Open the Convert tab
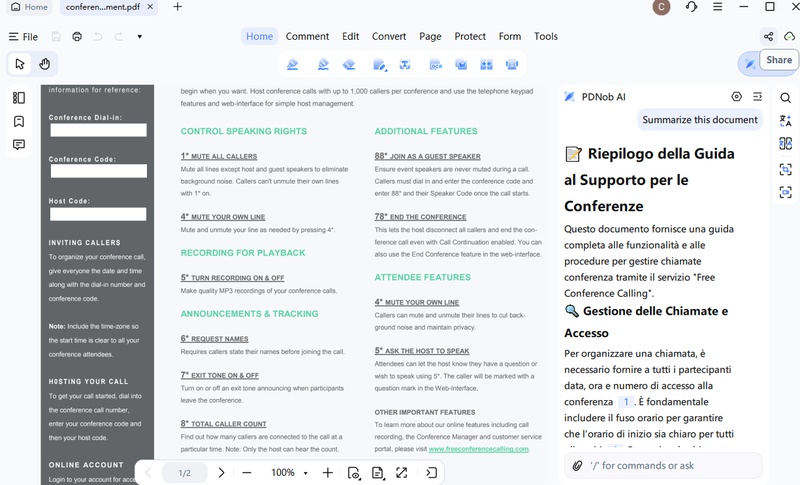 coord(389,36)
